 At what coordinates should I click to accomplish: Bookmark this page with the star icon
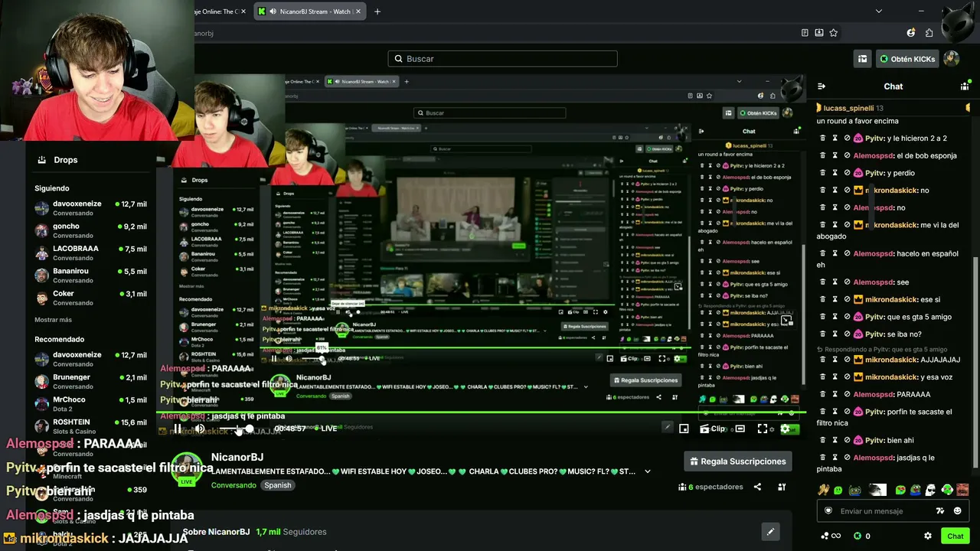click(x=834, y=33)
